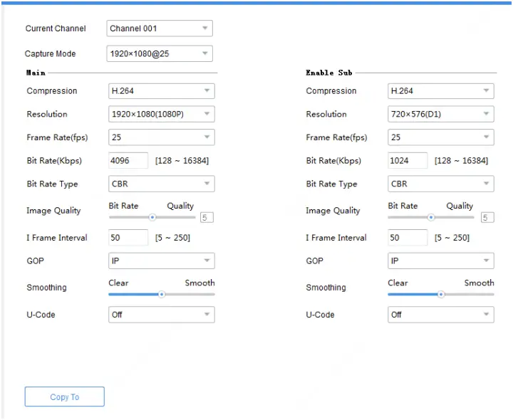Expand Sub stream GOP dropdown
Screen dimensions: 513x420
tap(441, 261)
